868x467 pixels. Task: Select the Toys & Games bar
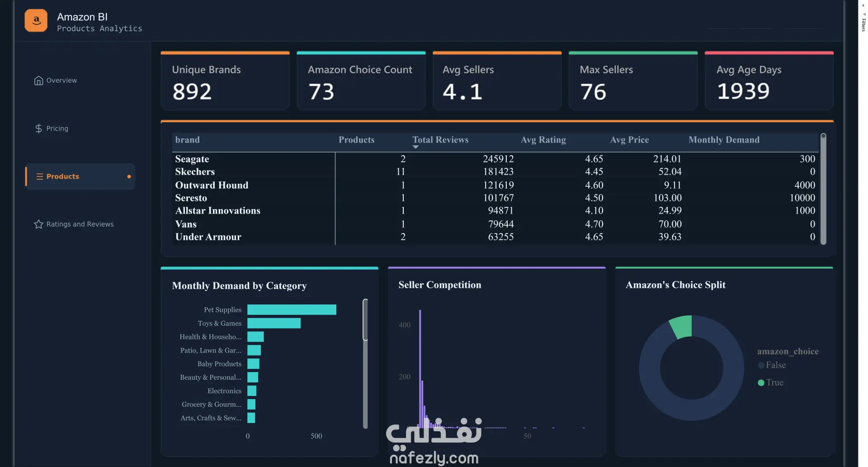[x=274, y=323]
